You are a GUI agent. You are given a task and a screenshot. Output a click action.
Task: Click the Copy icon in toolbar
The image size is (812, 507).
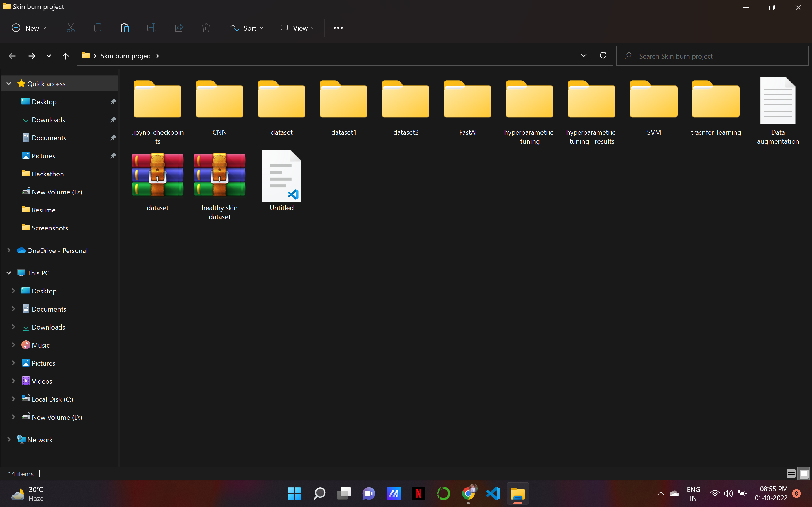[x=98, y=28]
